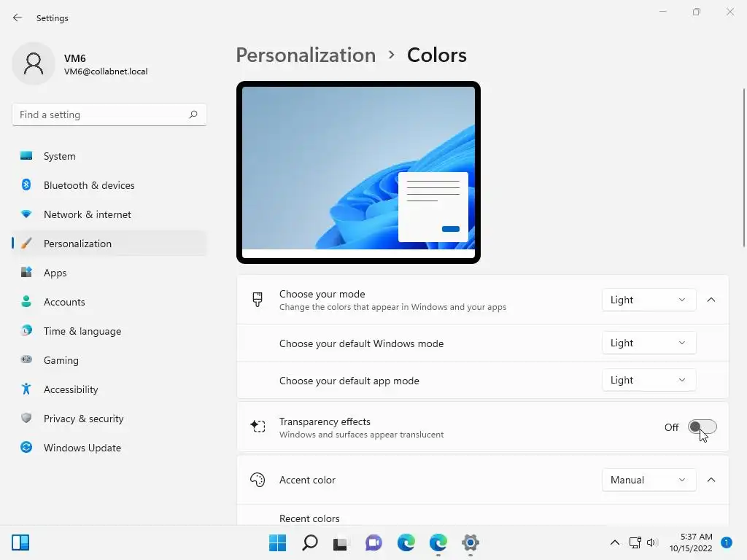The height and width of the screenshot is (560, 747).
Task: Open the date and time clock
Action: point(691,542)
